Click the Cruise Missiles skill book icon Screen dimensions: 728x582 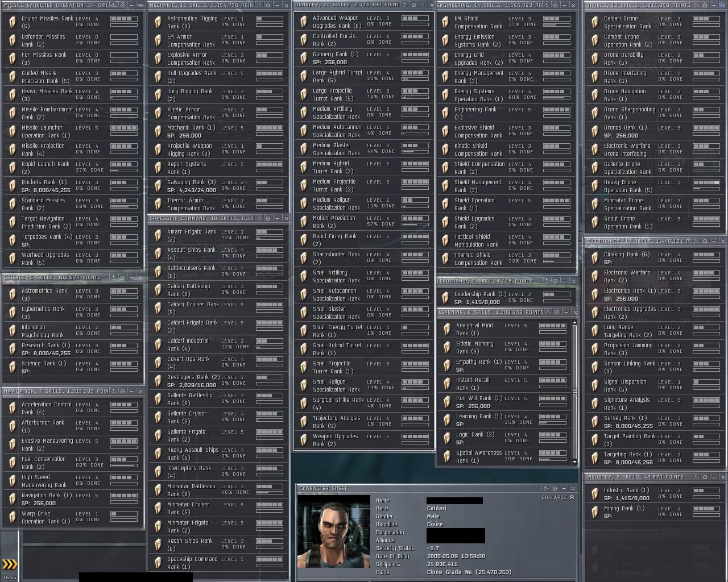click(x=13, y=22)
